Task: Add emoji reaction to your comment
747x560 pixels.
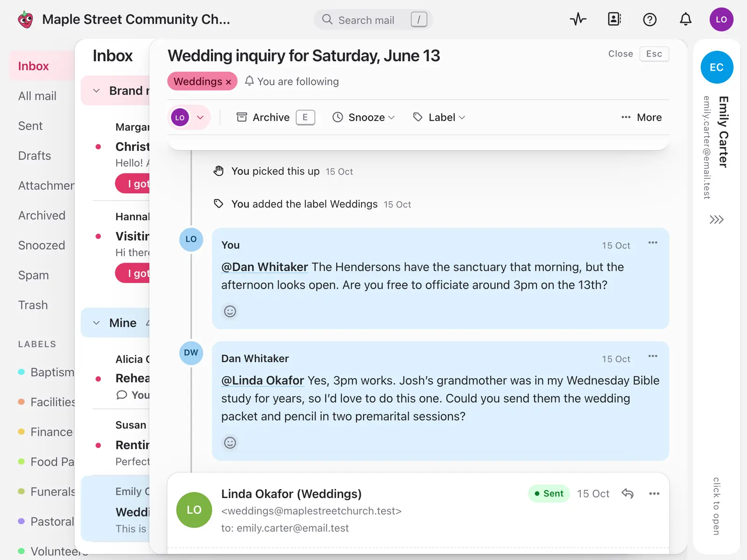Action: [x=230, y=311]
